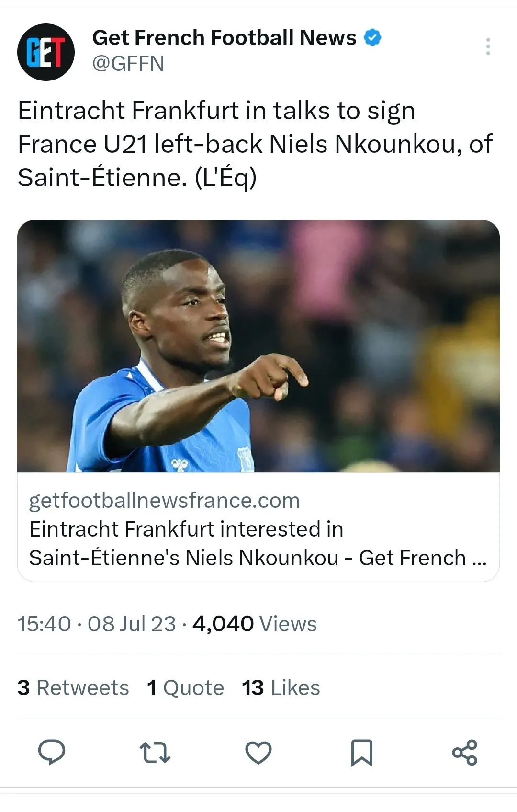Open the GET profile avatar
This screenshot has width=517, height=812.
tap(46, 52)
